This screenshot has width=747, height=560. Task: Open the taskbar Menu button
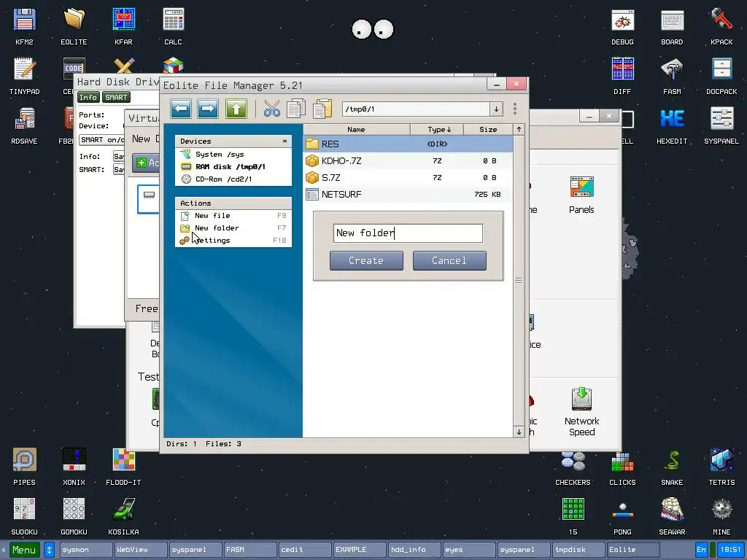[24, 550]
